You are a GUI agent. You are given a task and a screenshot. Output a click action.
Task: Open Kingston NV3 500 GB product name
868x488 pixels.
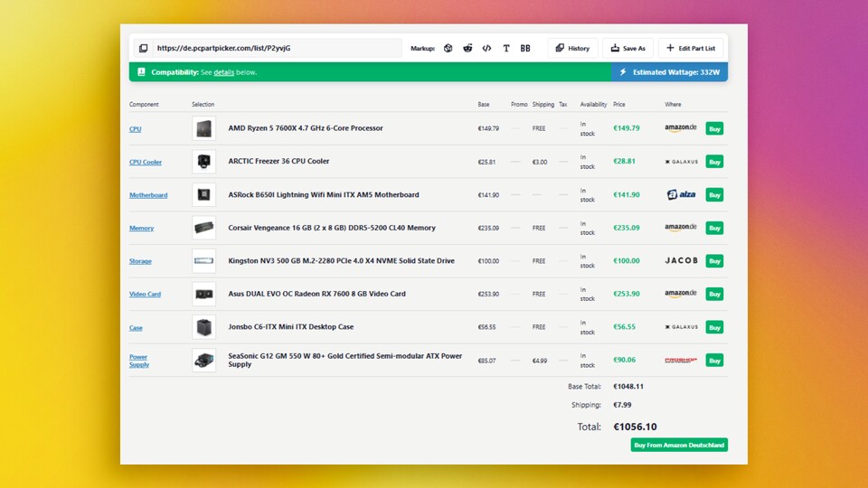(341, 260)
